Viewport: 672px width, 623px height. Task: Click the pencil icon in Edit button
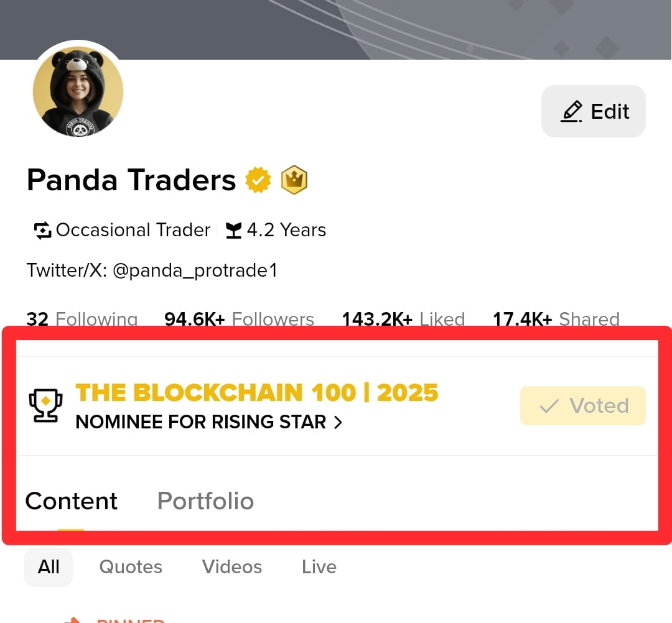[572, 111]
